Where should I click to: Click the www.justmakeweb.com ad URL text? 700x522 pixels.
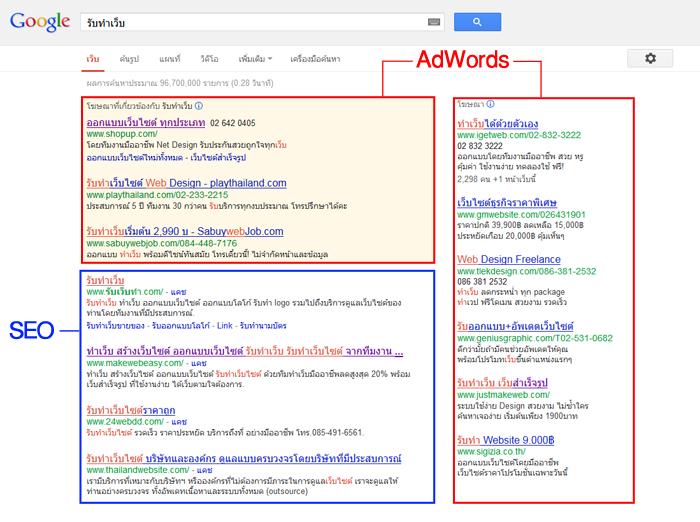click(x=503, y=395)
